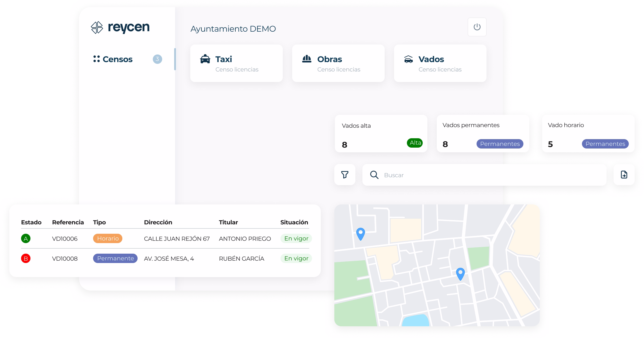The image size is (644, 338).
Task: Toggle the green Alta status badge
Action: (x=415, y=143)
